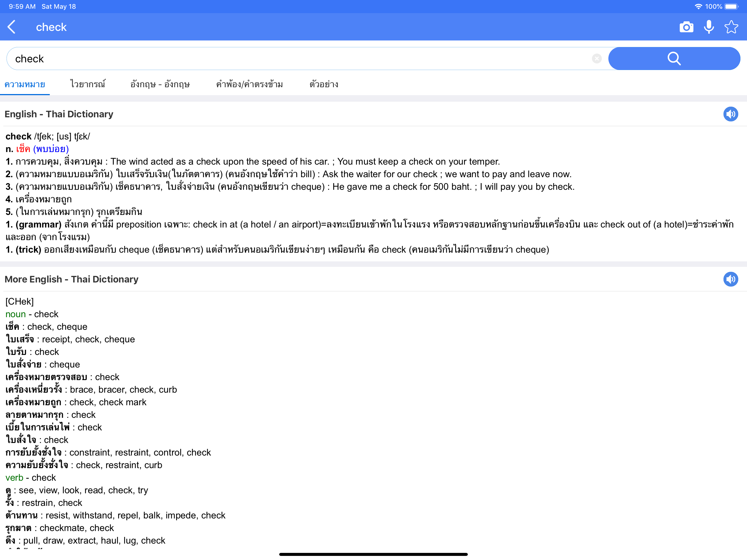The image size is (747, 560).
Task: Open the อังกฤษ - อังกฤษ tab
Action: tap(161, 84)
